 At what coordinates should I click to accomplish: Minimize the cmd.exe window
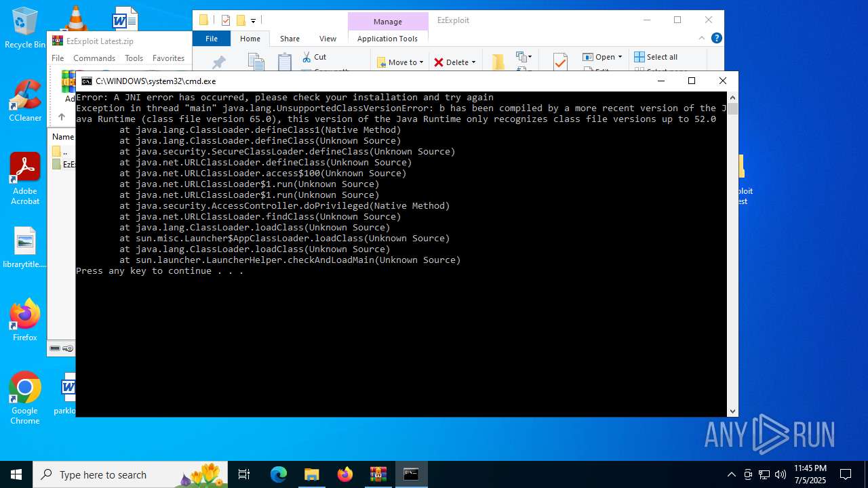pos(661,81)
